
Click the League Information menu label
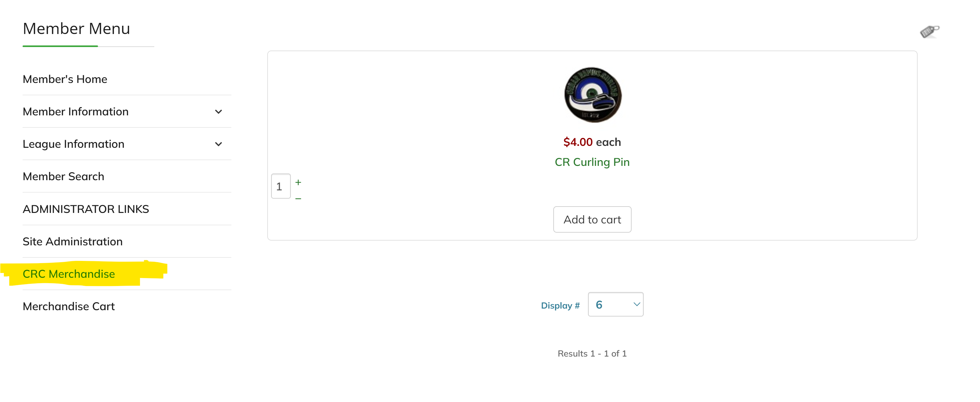pyautogui.click(x=74, y=144)
